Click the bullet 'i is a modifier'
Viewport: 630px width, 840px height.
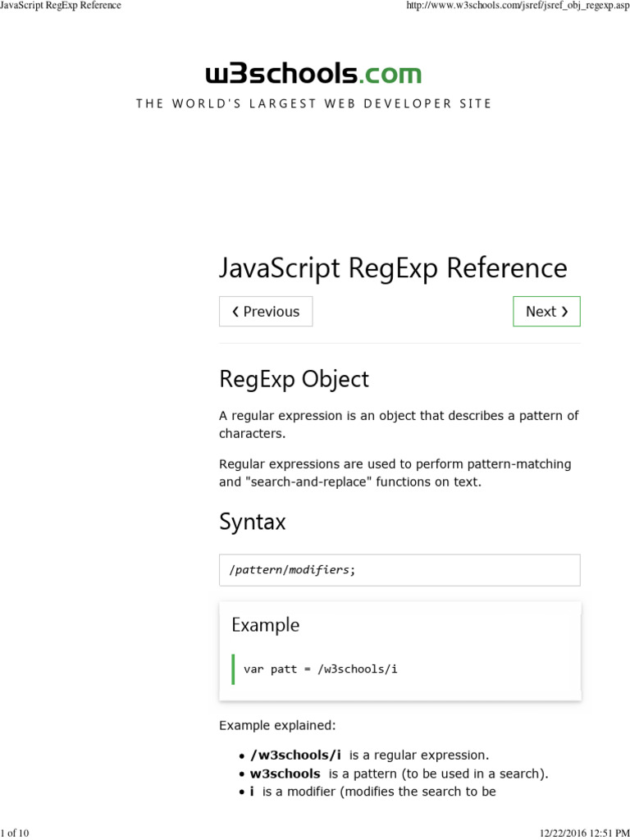[x=367, y=792]
